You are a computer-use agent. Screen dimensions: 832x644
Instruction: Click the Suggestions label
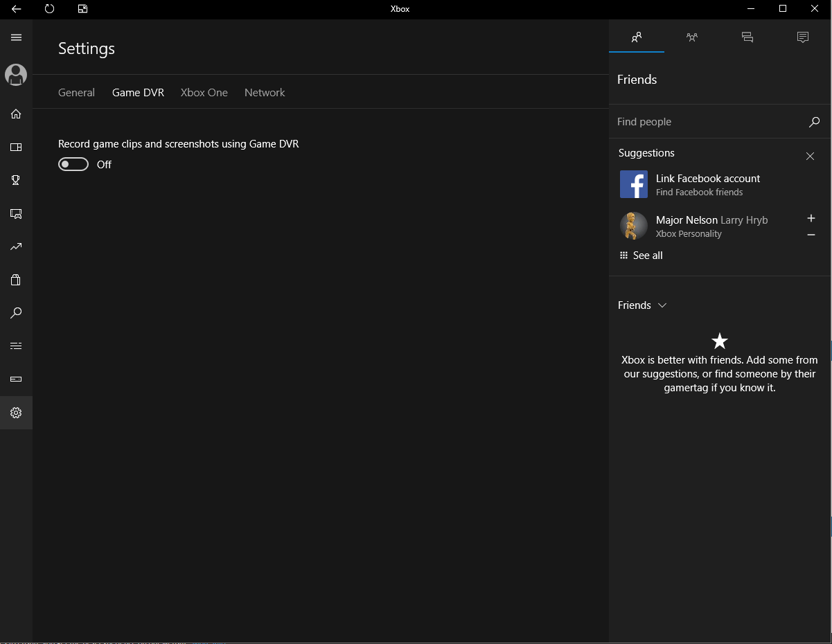coord(646,153)
